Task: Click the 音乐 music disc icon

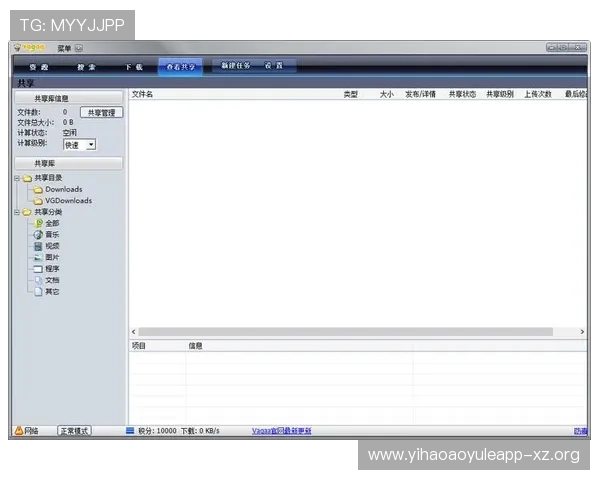Action: 38,235
